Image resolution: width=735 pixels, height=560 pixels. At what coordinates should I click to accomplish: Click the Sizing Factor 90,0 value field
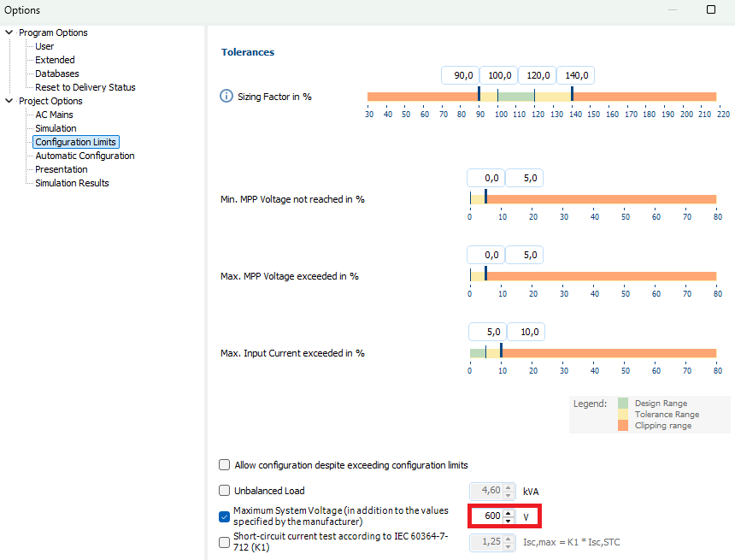coord(461,75)
